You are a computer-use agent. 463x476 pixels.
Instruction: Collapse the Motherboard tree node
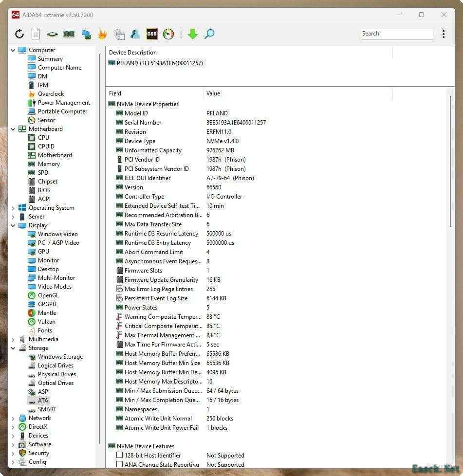pyautogui.click(x=13, y=129)
